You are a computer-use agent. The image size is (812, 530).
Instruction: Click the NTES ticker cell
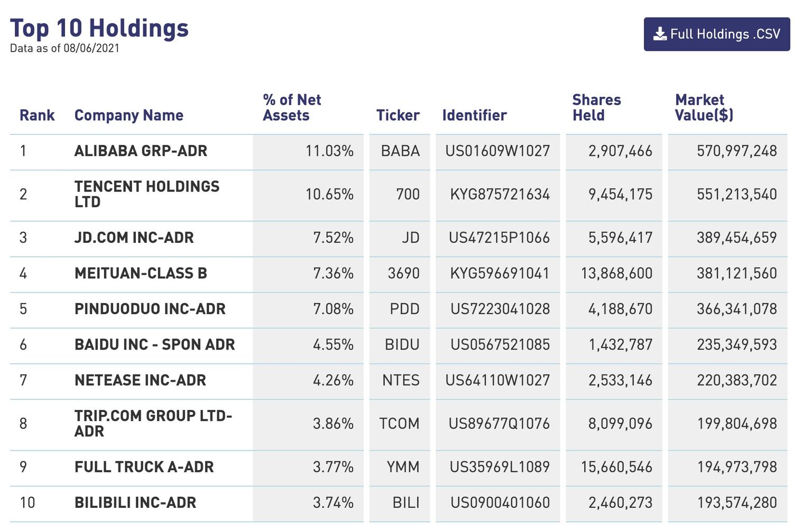pyautogui.click(x=401, y=380)
